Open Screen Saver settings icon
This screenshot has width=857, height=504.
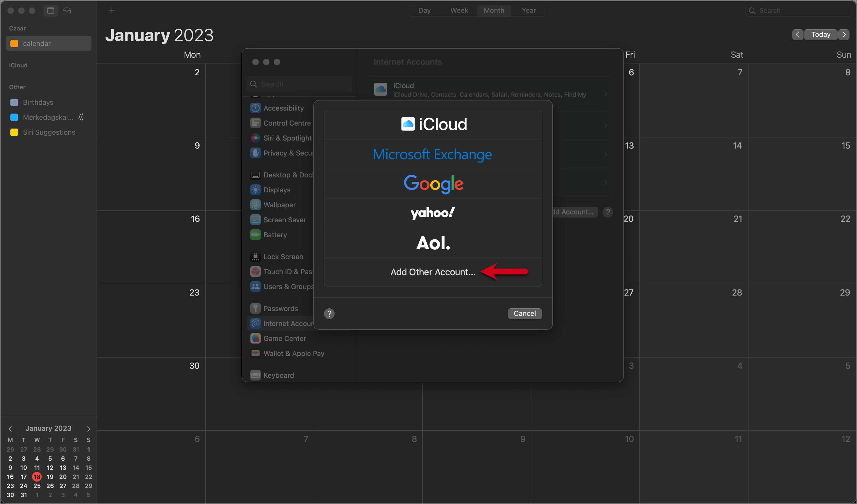(x=255, y=220)
